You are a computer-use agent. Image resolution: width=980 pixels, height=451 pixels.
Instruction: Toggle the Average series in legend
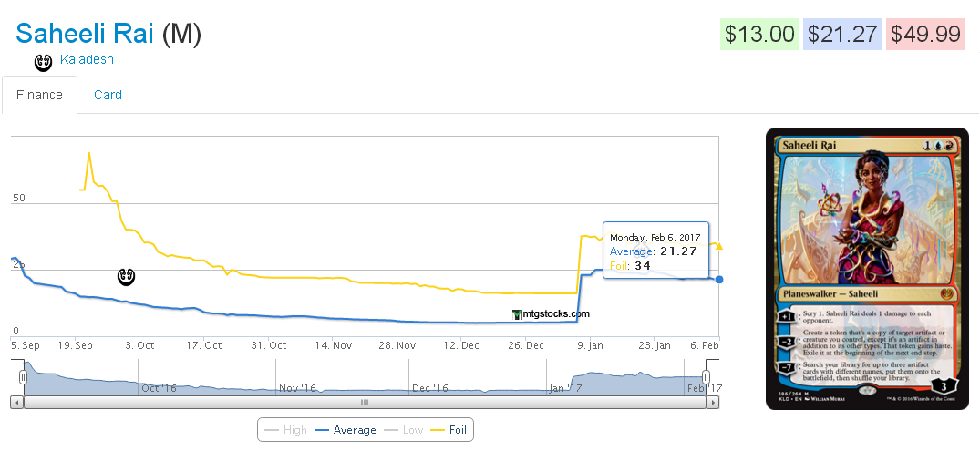[x=346, y=430]
